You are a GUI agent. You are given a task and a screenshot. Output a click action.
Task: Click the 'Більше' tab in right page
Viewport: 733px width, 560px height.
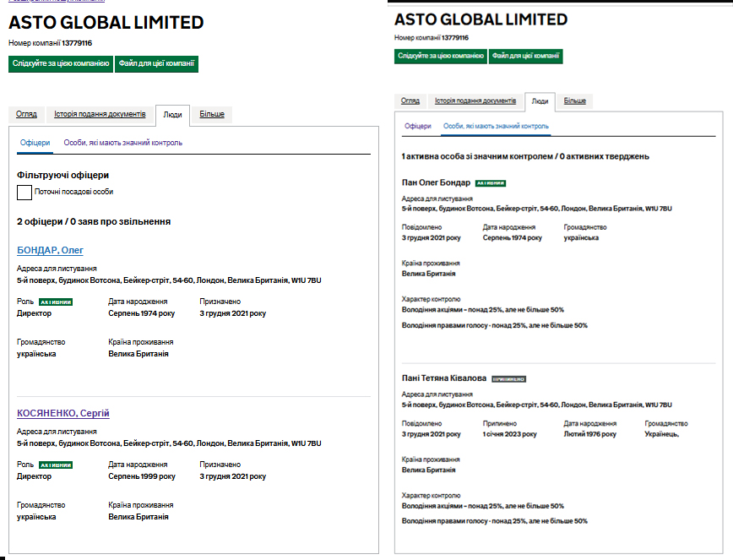pyautogui.click(x=575, y=101)
